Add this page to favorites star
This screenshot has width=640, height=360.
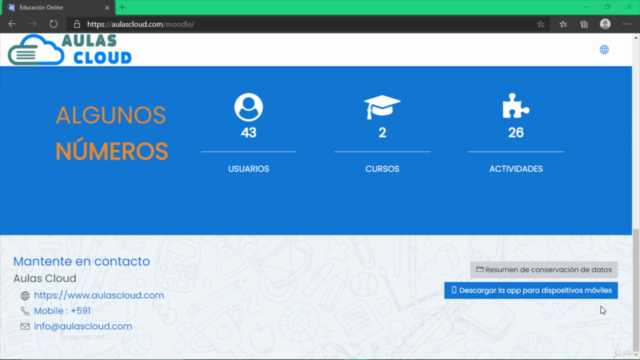tap(541, 24)
